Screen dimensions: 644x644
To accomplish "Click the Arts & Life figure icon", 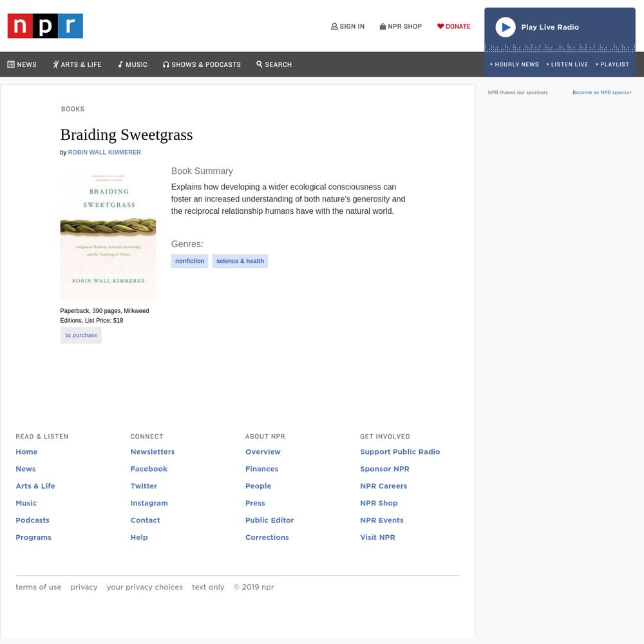I will [x=55, y=64].
